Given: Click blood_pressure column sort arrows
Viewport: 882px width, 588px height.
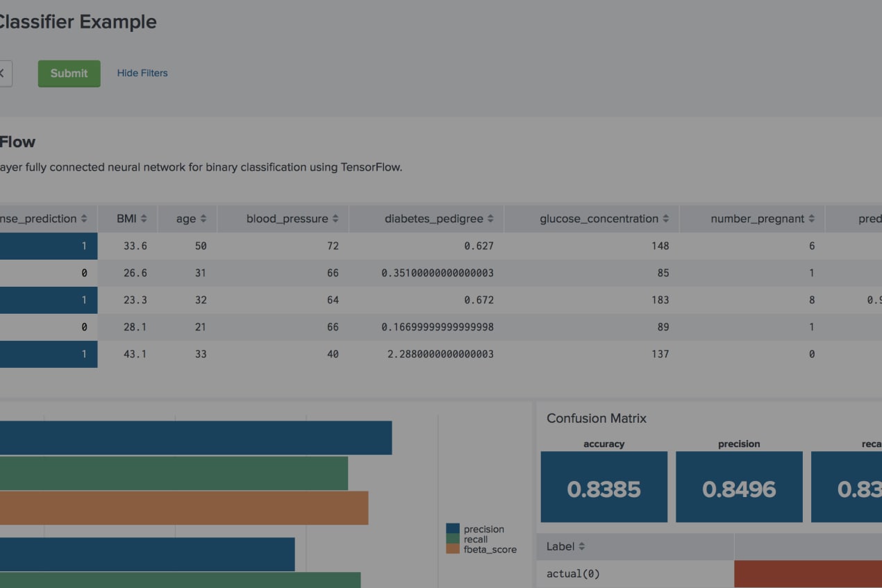Looking at the screenshot, I should tap(335, 219).
